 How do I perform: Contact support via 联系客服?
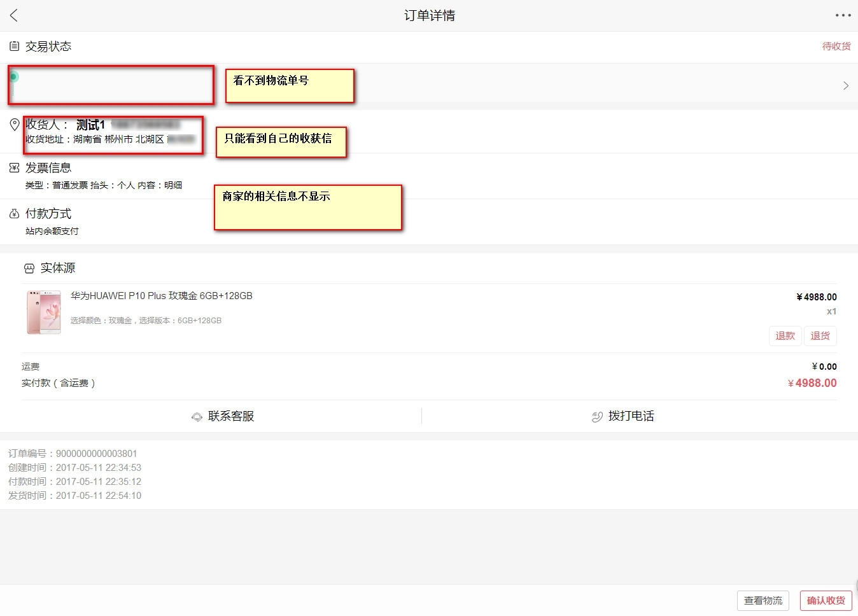pyautogui.click(x=231, y=416)
